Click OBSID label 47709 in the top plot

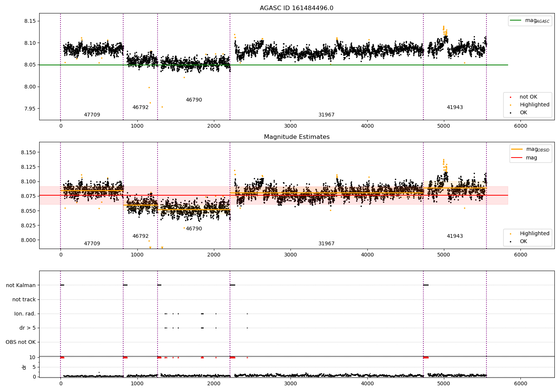(92, 115)
